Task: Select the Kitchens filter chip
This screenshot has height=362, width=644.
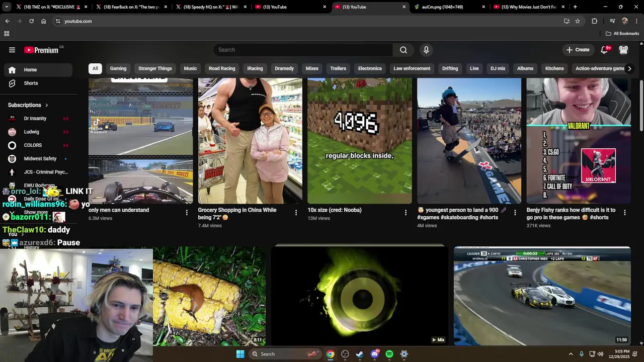Action: (554, 68)
